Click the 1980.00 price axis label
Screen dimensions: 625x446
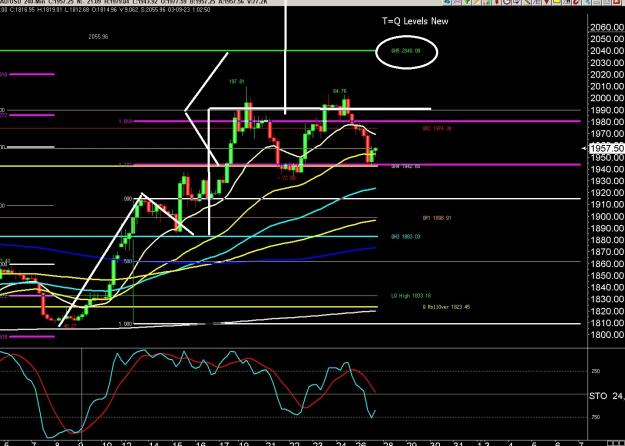coord(606,122)
